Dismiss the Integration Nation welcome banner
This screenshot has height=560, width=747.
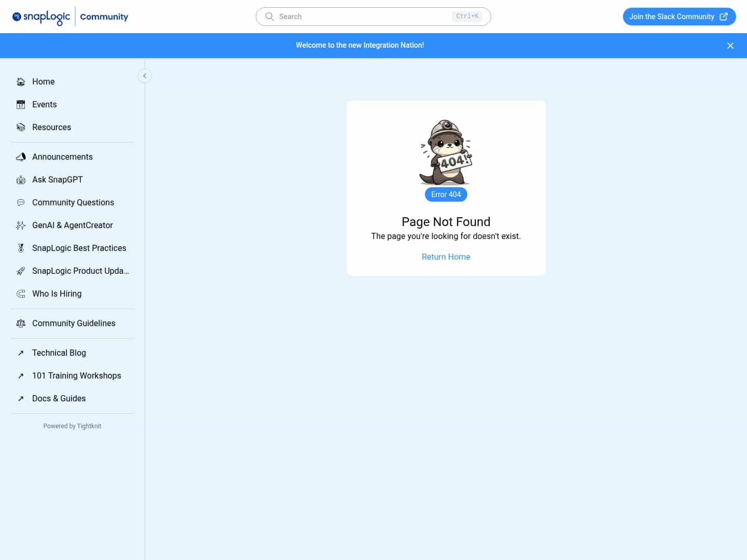[730, 46]
